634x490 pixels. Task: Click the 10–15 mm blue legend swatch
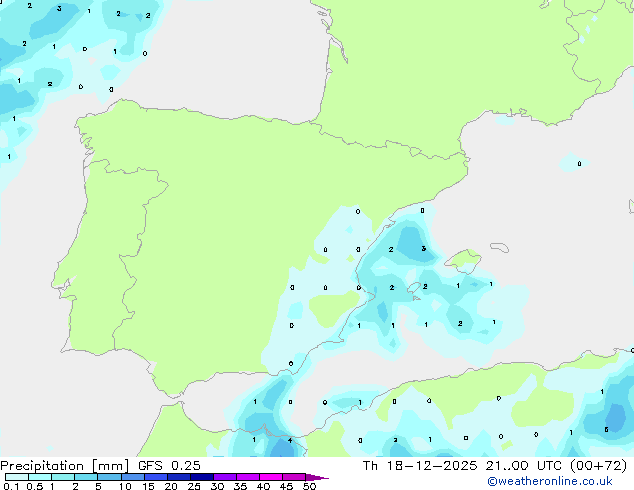(133, 477)
